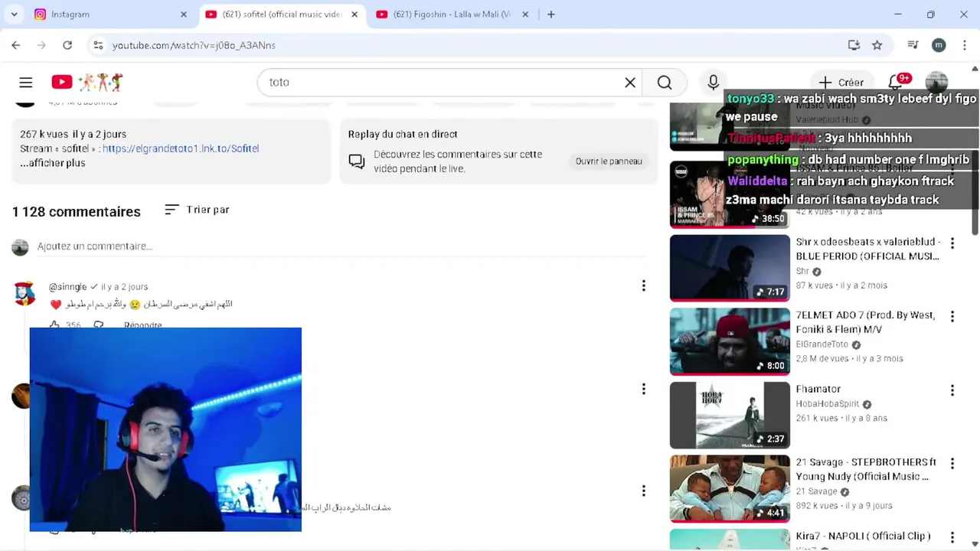Go to the YouTube home logo

coord(87,82)
